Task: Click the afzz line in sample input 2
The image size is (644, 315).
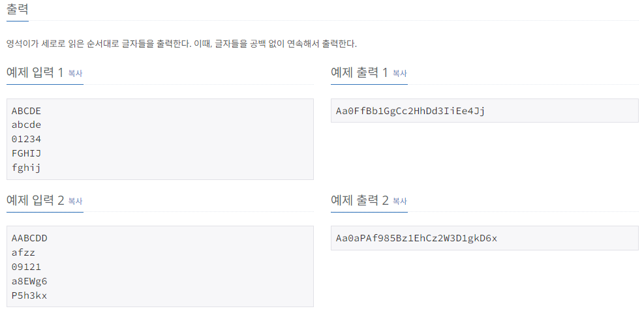Action: coord(23,253)
